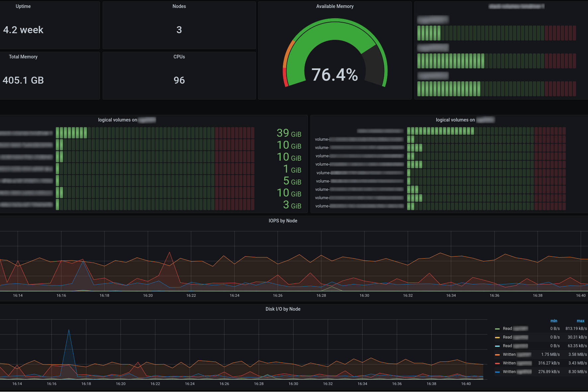Click the 16:20 label on the IOPS chart axis

pyautogui.click(x=148, y=295)
